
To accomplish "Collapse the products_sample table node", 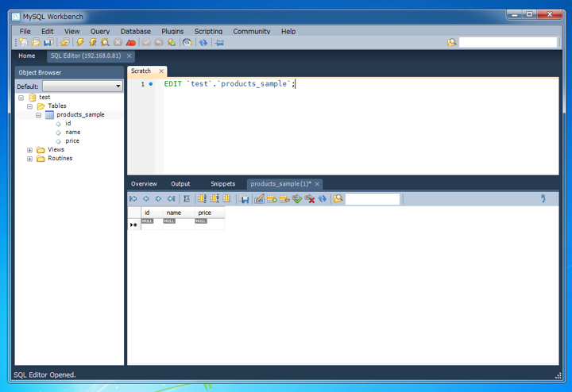I will (x=39, y=115).
